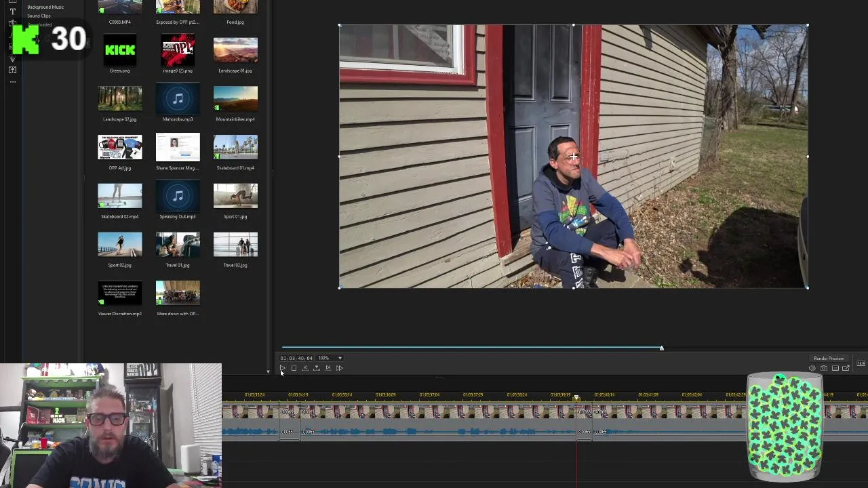868x488 pixels.
Task: Click the Stop button in playback controls
Action: pos(294,368)
